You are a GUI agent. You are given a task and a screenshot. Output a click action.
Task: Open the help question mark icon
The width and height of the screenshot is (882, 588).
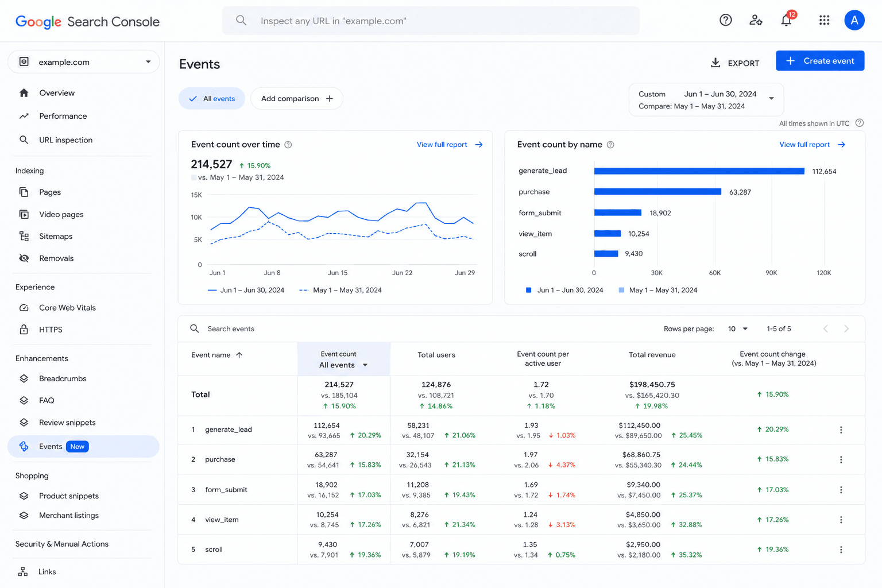click(x=726, y=21)
